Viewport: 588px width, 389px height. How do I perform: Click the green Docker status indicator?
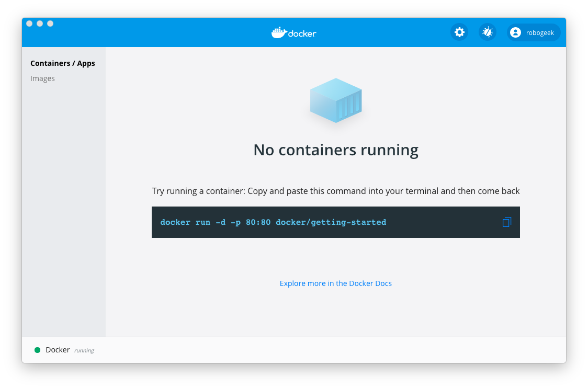click(x=38, y=350)
